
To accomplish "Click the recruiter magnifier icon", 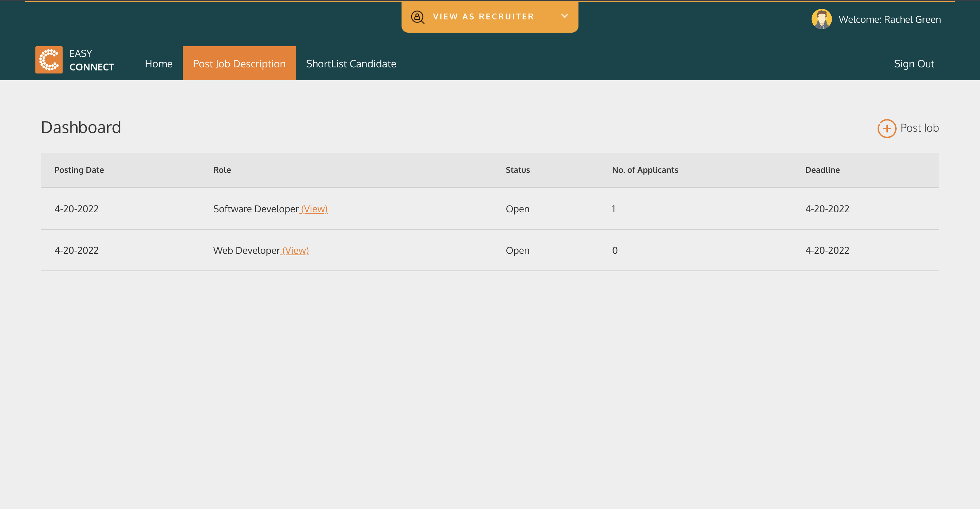I will [x=417, y=17].
